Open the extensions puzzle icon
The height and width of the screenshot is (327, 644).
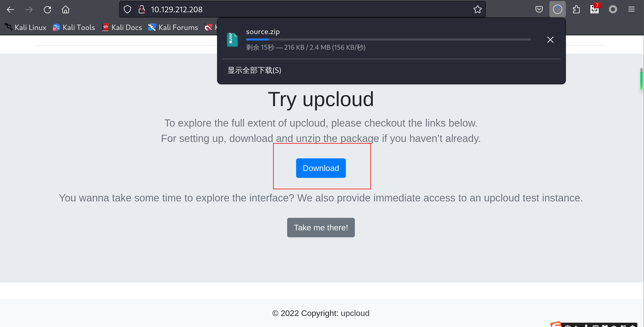click(576, 9)
